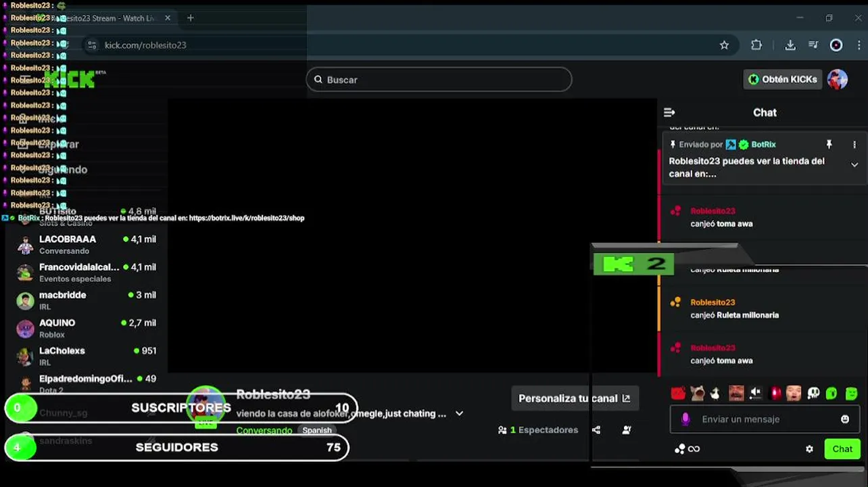868x487 pixels.
Task: Click the Chat panel header title
Action: click(765, 112)
